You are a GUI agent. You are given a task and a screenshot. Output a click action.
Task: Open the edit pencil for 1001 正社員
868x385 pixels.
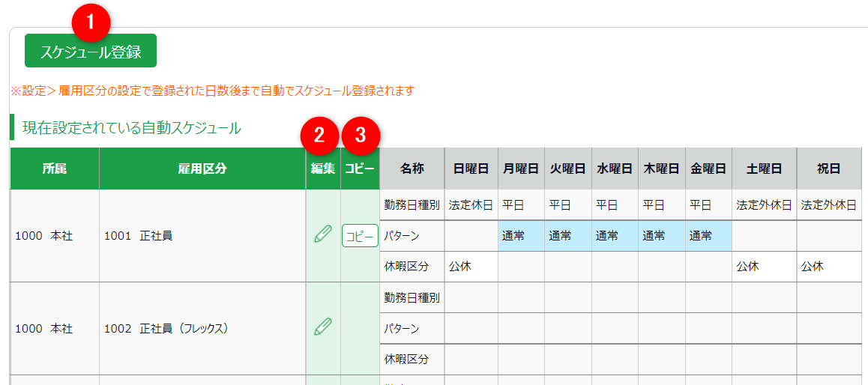(323, 235)
